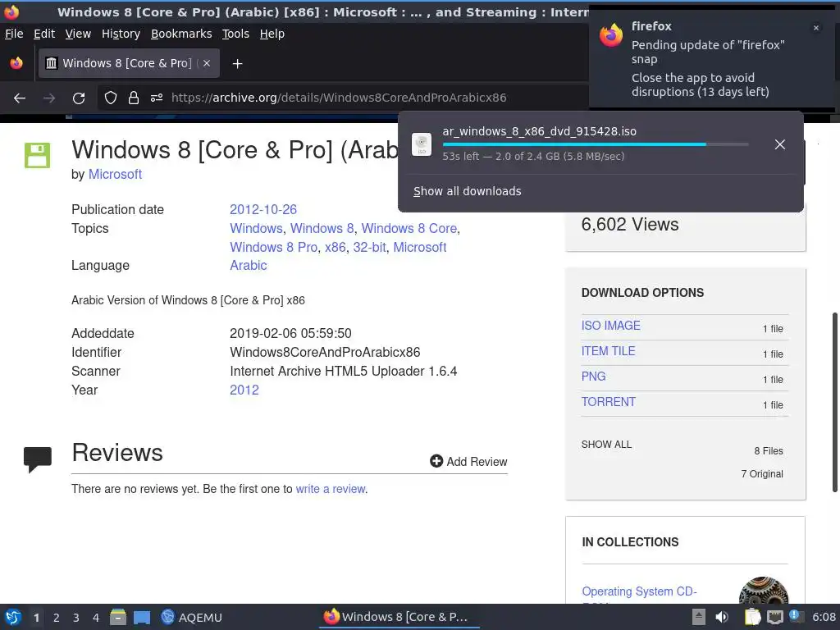840x630 pixels.
Task: Open the volume control in system tray
Action: pyautogui.click(x=722, y=617)
